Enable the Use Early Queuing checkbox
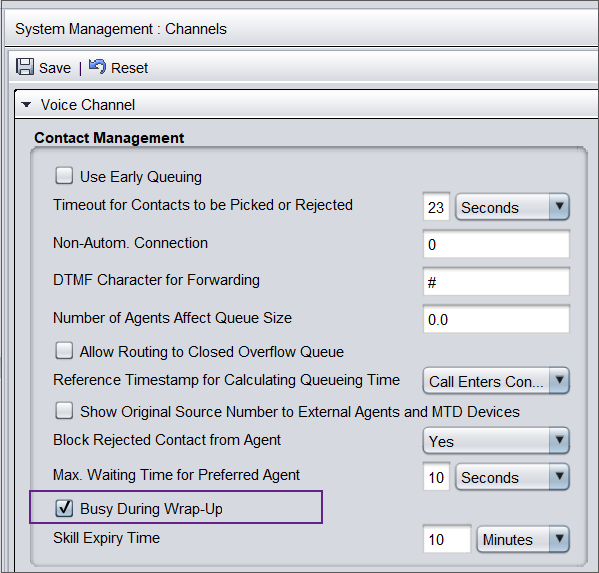 64,176
